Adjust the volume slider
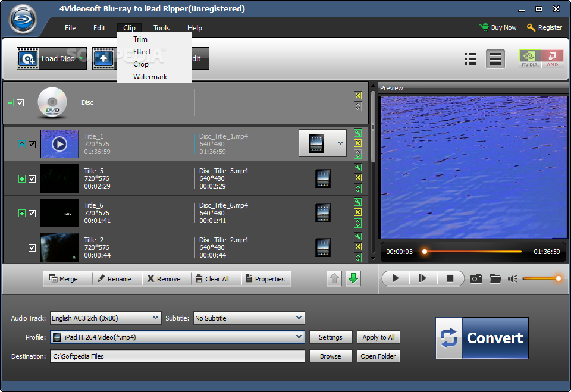 [x=541, y=278]
